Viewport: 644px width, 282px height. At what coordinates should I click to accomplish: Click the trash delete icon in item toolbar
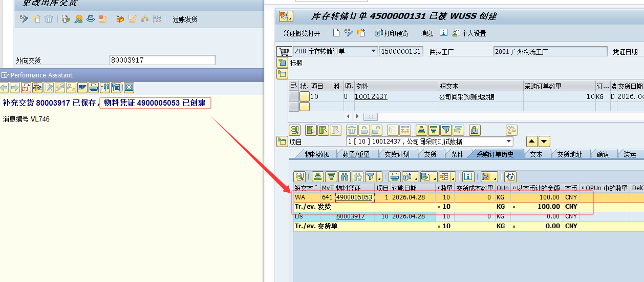point(352,130)
